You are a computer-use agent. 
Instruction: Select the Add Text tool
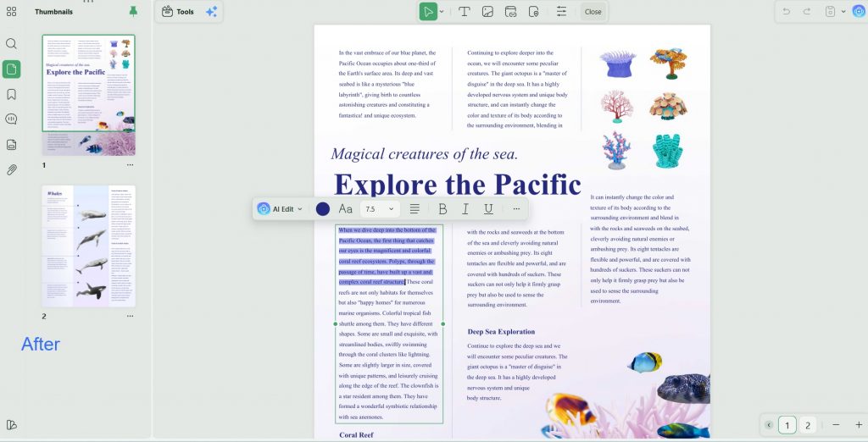pos(465,12)
